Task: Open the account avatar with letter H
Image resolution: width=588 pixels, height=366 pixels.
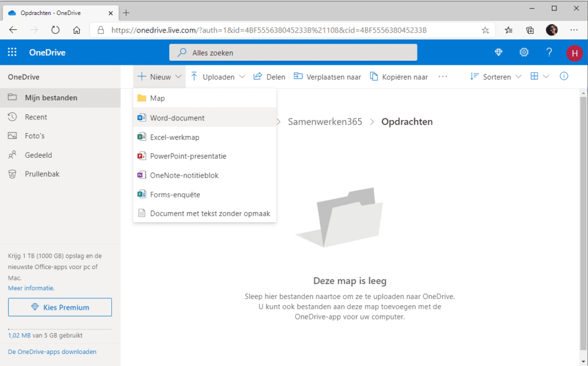Action: tap(574, 53)
